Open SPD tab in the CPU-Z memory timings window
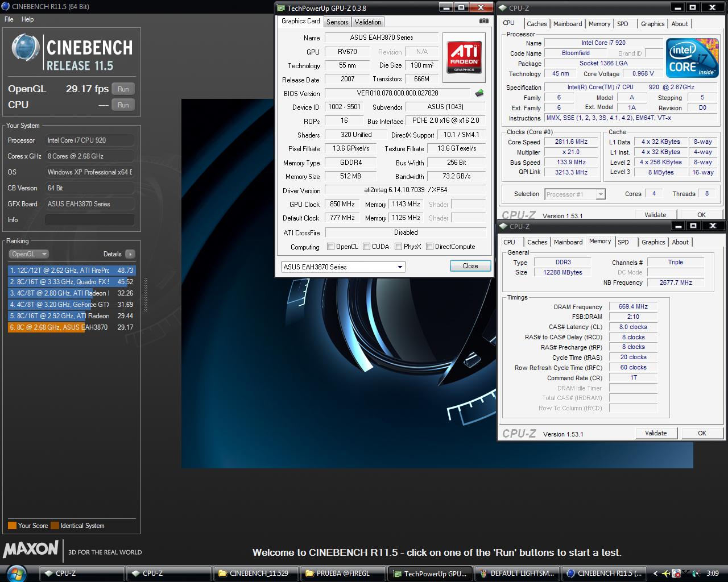728x582 pixels. [x=623, y=242]
